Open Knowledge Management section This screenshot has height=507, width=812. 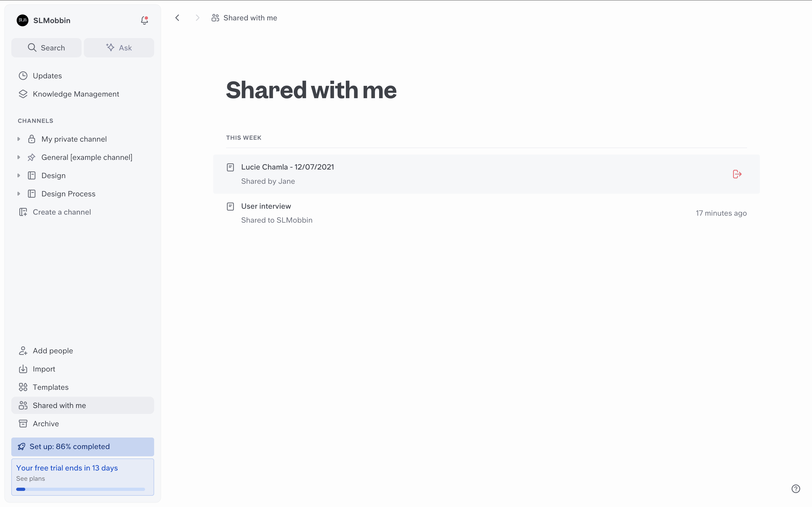point(76,94)
